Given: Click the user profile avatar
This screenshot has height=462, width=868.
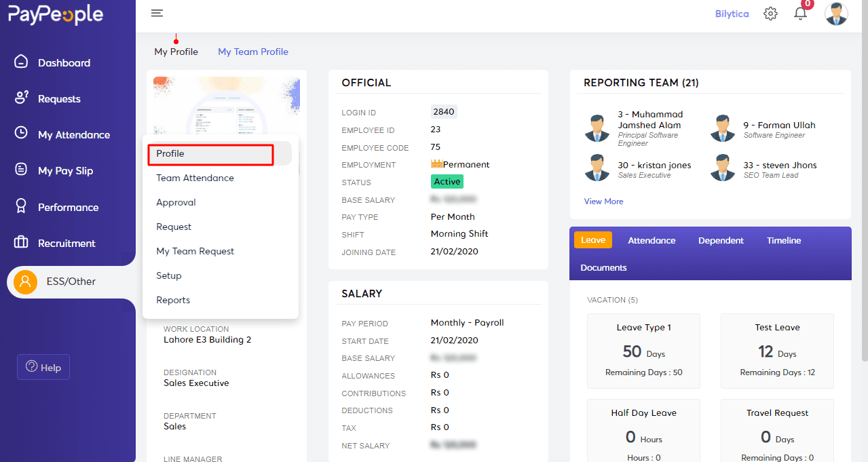Looking at the screenshot, I should (x=836, y=13).
